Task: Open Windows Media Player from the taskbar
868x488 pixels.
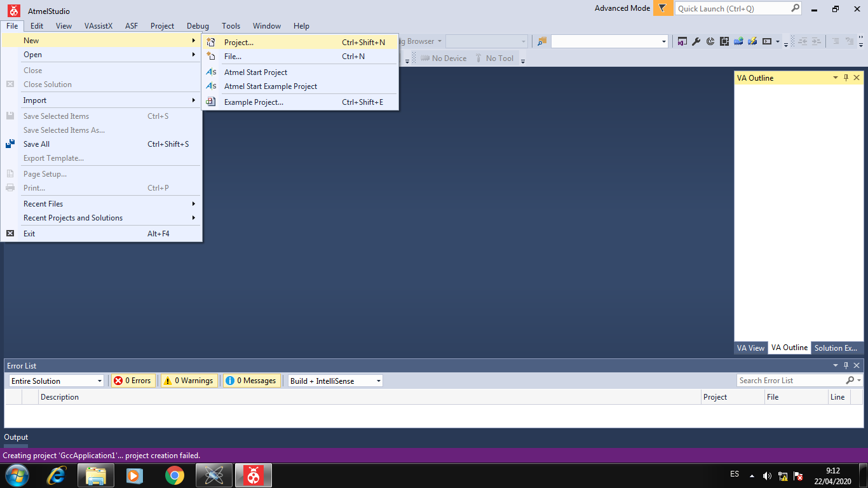Action: 135,475
